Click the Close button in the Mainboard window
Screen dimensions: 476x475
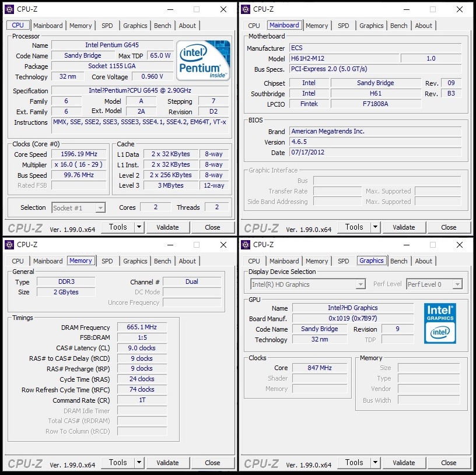(x=449, y=227)
